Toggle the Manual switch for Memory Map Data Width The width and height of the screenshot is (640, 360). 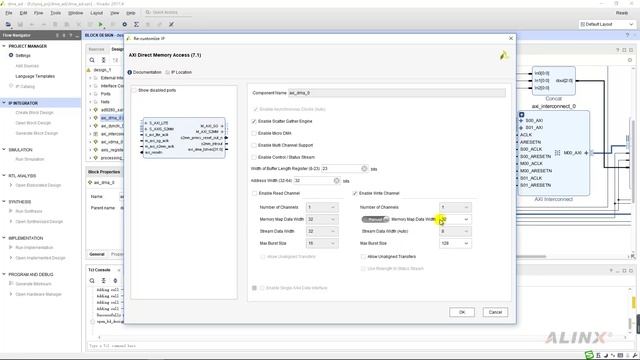pos(375,219)
